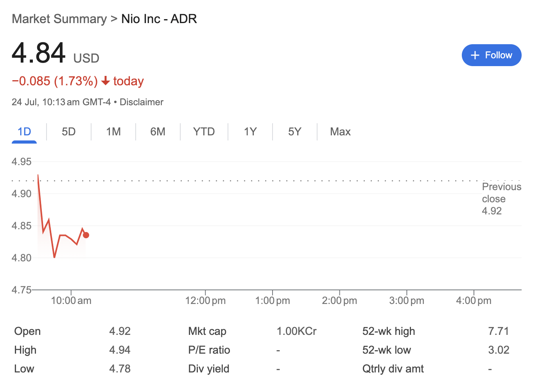The height and width of the screenshot is (392, 549).
Task: Click the 52-wk high value 7.71
Action: point(499,331)
